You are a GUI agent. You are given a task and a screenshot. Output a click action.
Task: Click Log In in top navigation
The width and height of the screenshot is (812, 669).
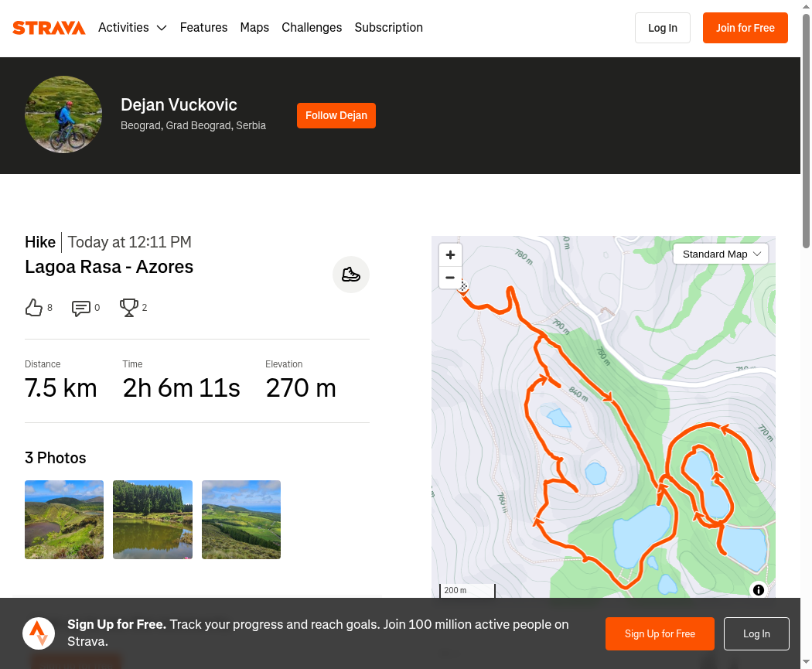coord(662,28)
